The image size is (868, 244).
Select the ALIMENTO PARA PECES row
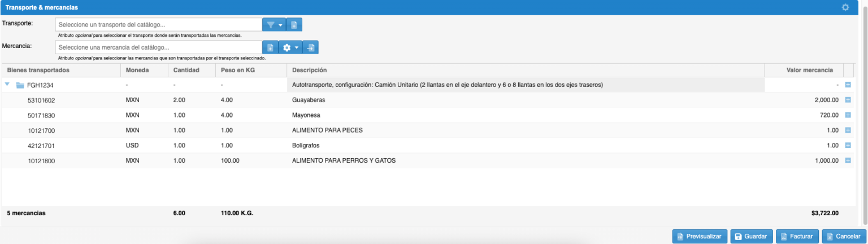pyautogui.click(x=327, y=130)
